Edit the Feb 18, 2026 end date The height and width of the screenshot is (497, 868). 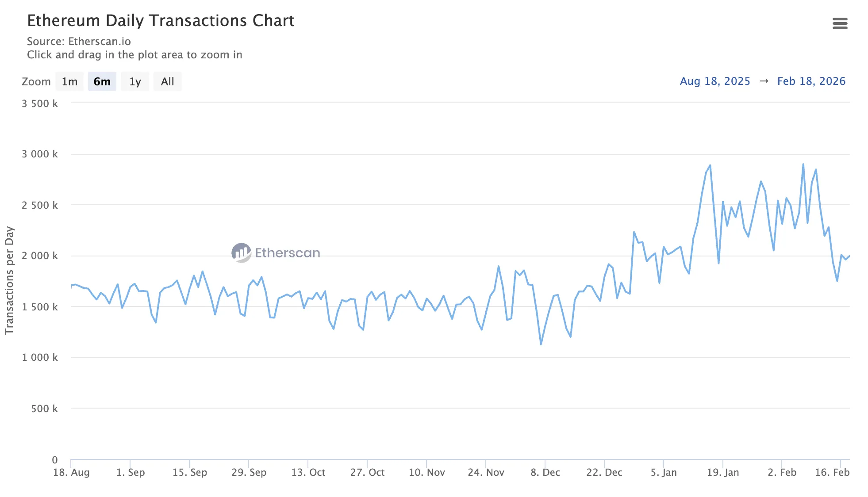811,81
